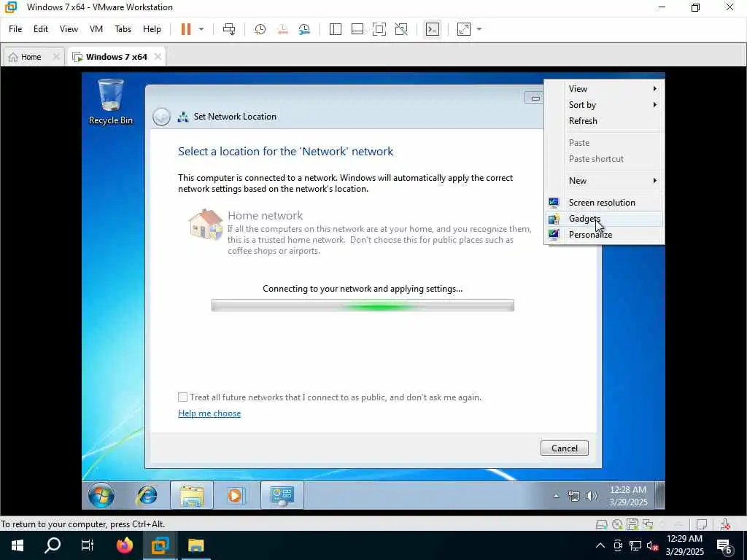This screenshot has width=747, height=560.
Task: Click the Unity mode toolbar icon
Action: pyautogui.click(x=401, y=29)
